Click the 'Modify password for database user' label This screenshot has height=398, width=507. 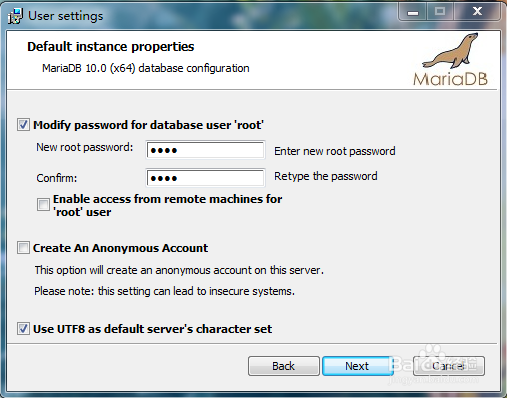[x=148, y=125]
